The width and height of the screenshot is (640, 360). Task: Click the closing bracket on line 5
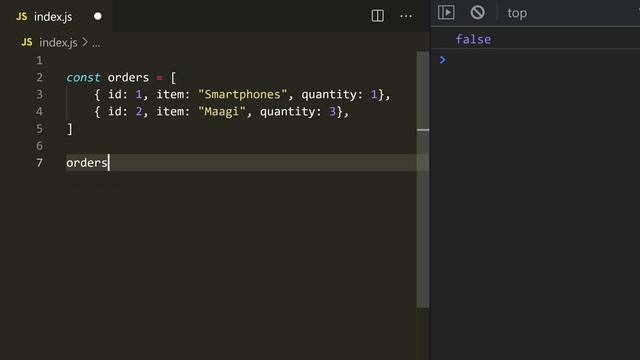point(70,129)
